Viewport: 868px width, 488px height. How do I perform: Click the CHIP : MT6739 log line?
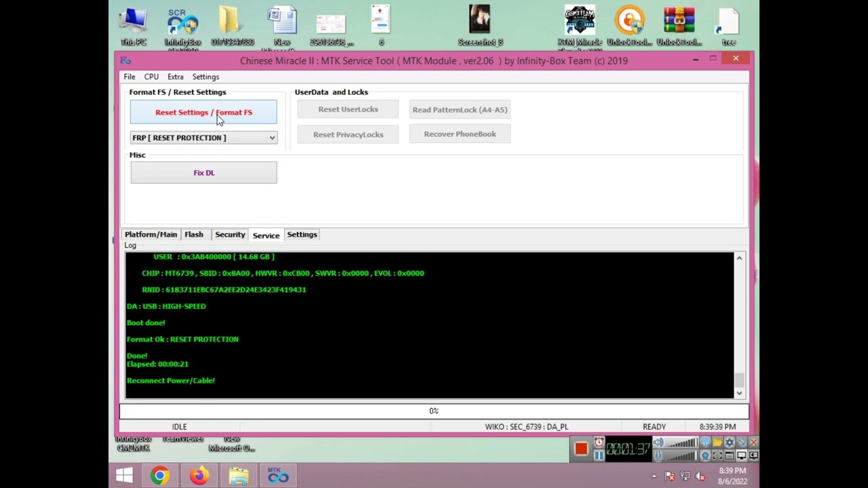click(x=283, y=273)
